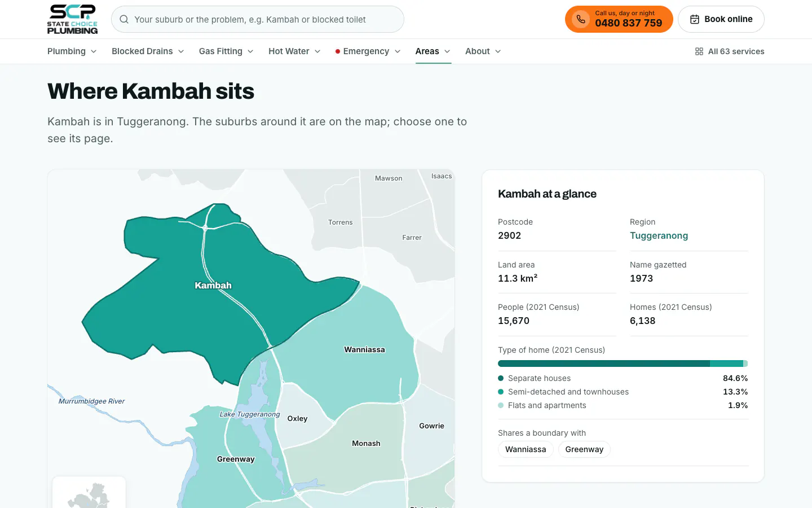The width and height of the screenshot is (812, 508).
Task: Click the Kambah label on the map
Action: coord(213,285)
